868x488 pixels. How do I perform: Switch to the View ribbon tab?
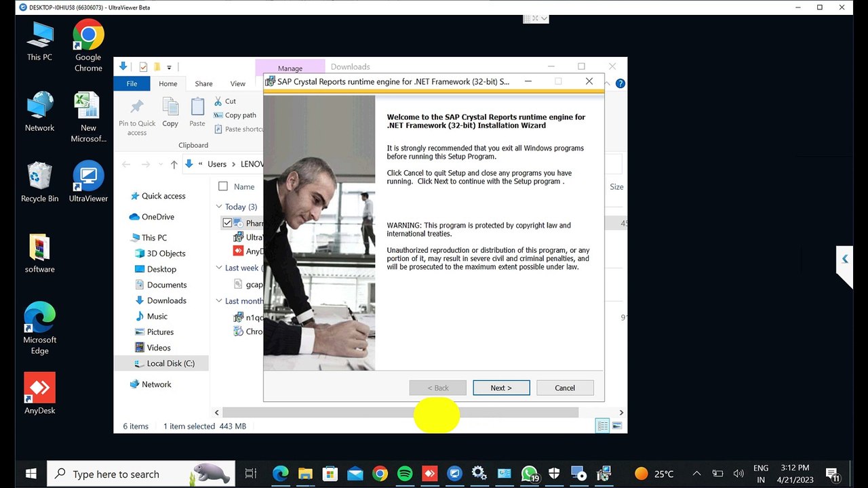click(x=237, y=83)
